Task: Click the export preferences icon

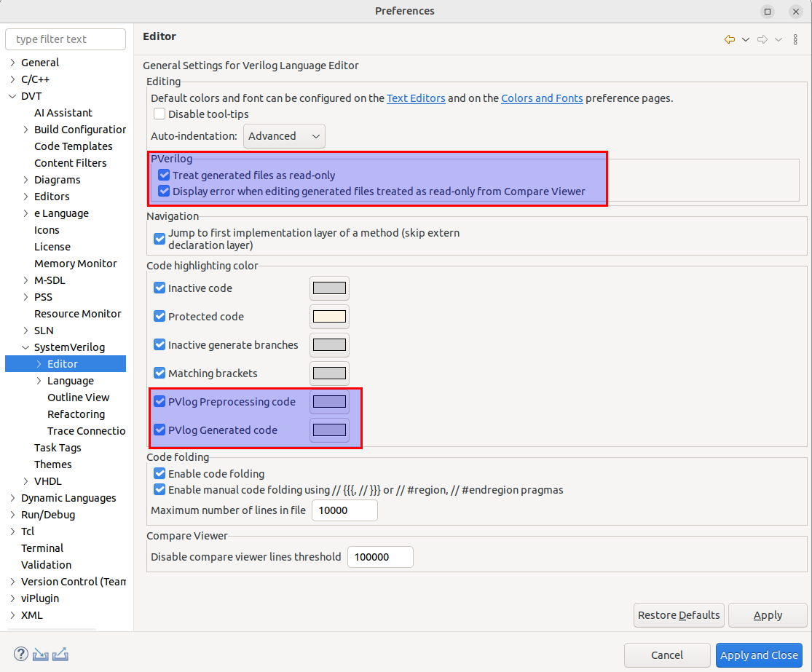Action: 60,654
